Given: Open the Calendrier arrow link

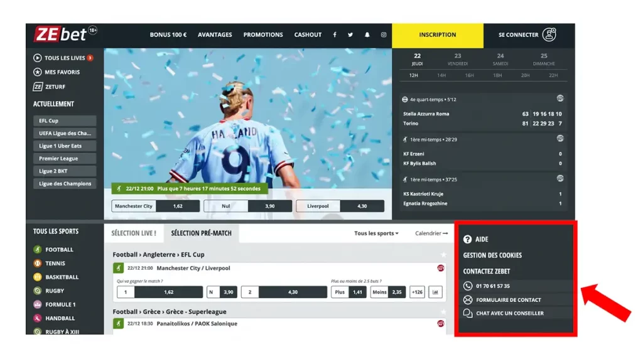Looking at the screenshot, I should (431, 233).
